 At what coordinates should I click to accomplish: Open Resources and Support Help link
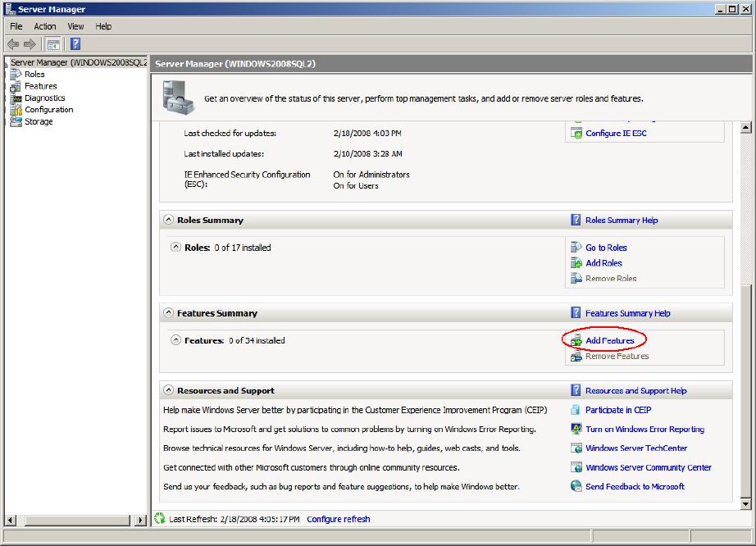coord(636,391)
